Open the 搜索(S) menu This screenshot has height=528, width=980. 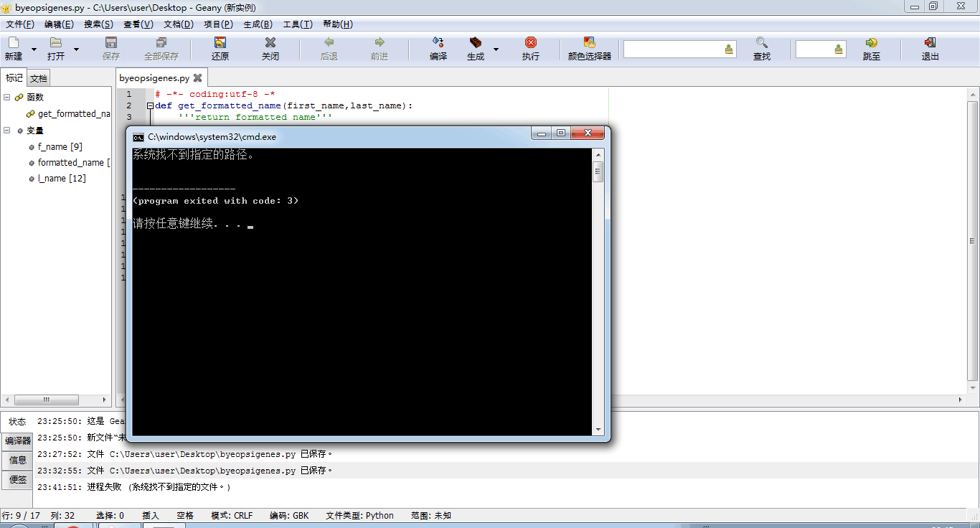pyautogui.click(x=98, y=24)
